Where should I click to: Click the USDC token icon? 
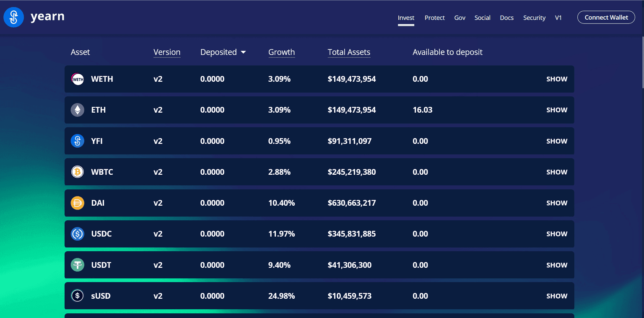point(78,234)
